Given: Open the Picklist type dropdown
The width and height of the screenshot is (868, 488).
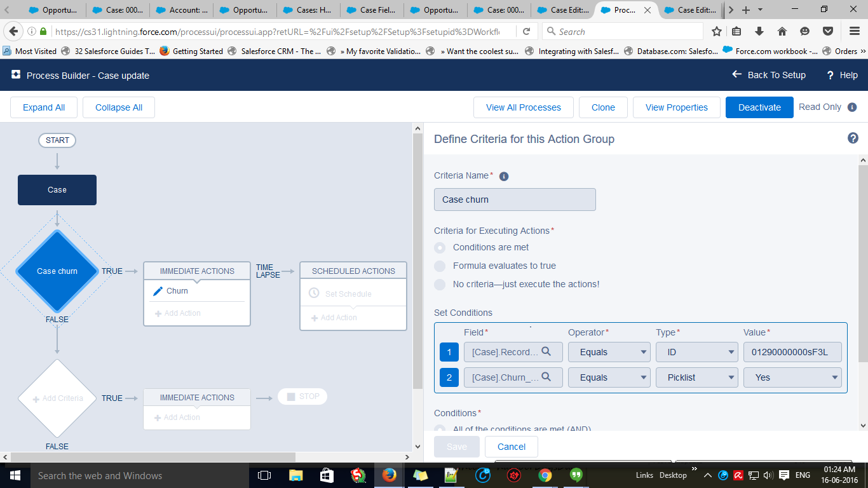Looking at the screenshot, I should [697, 377].
